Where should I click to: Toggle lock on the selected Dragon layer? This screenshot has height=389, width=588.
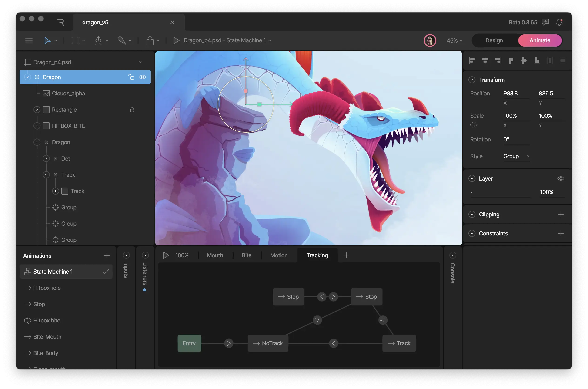[x=131, y=77]
